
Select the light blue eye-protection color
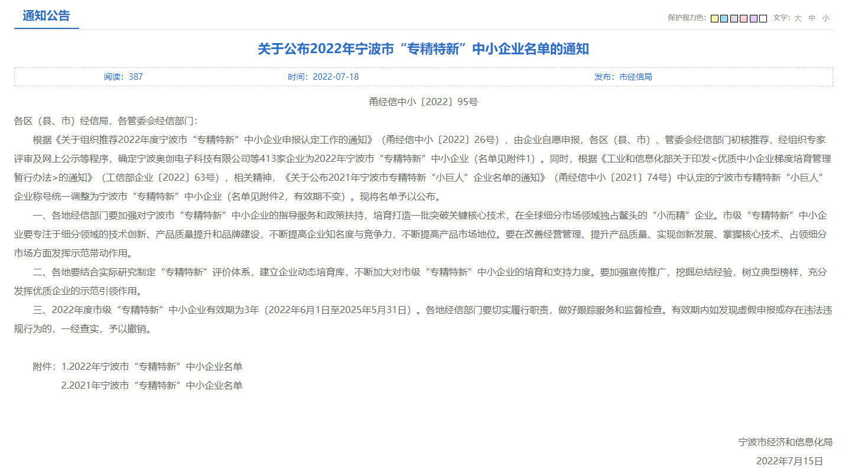point(724,18)
